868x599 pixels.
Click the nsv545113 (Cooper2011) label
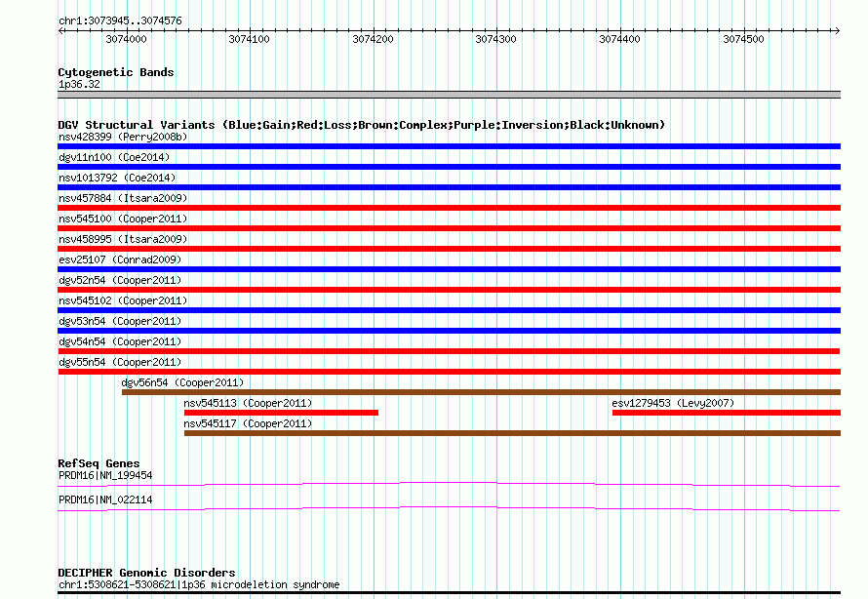248,403
